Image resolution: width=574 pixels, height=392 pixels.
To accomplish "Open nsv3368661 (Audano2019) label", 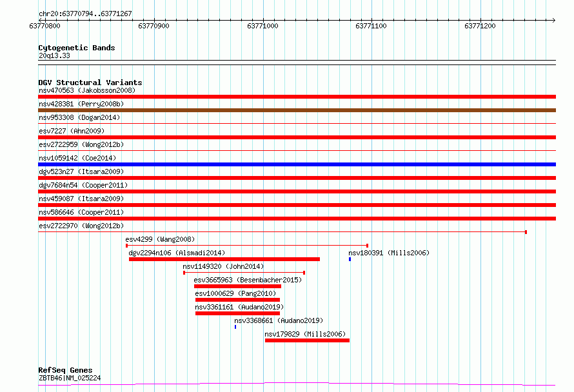I will pyautogui.click(x=279, y=320).
